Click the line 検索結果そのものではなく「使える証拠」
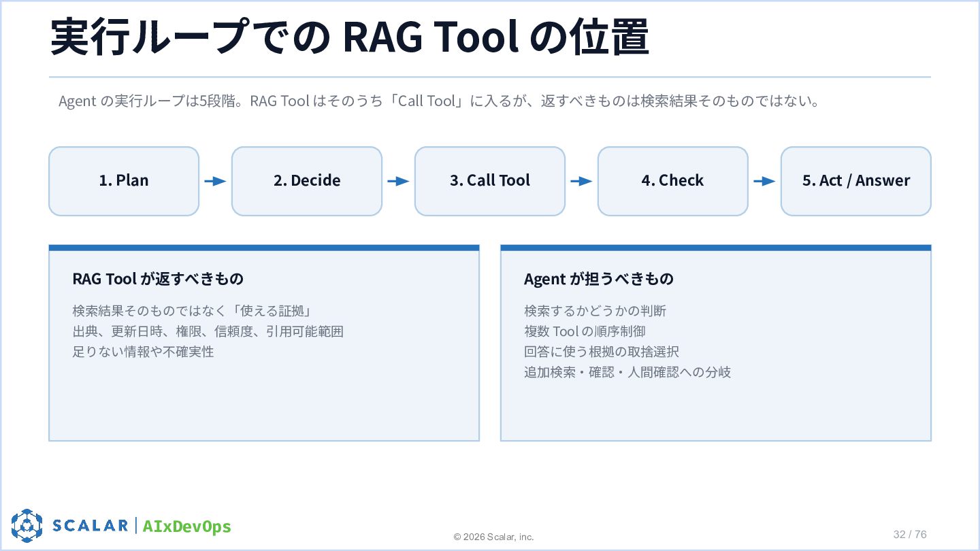980x551 pixels. click(192, 311)
